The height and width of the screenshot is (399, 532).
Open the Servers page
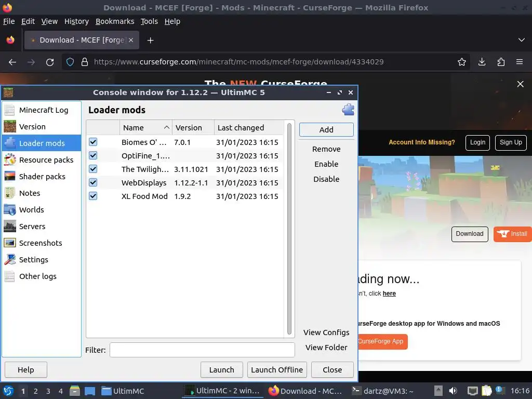point(42,227)
